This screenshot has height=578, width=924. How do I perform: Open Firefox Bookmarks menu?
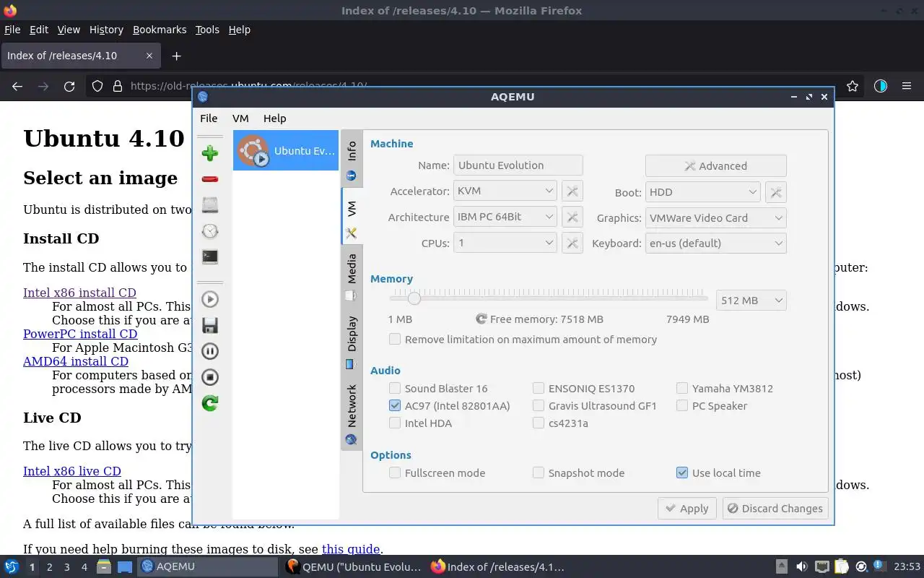[160, 30]
